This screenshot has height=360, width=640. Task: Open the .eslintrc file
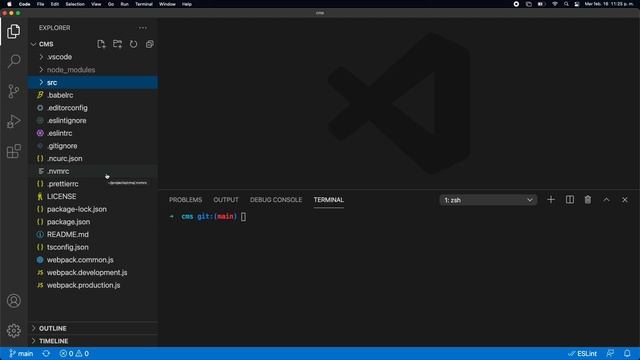click(93, 133)
